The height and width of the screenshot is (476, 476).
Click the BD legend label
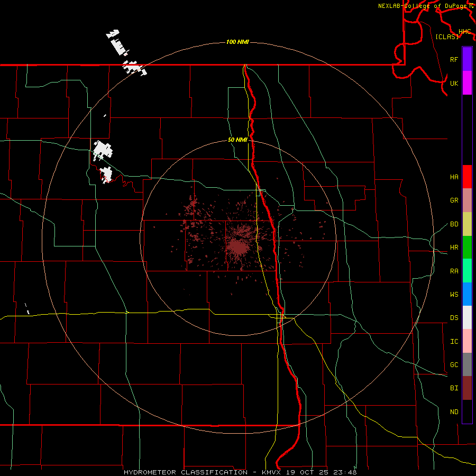click(x=454, y=224)
